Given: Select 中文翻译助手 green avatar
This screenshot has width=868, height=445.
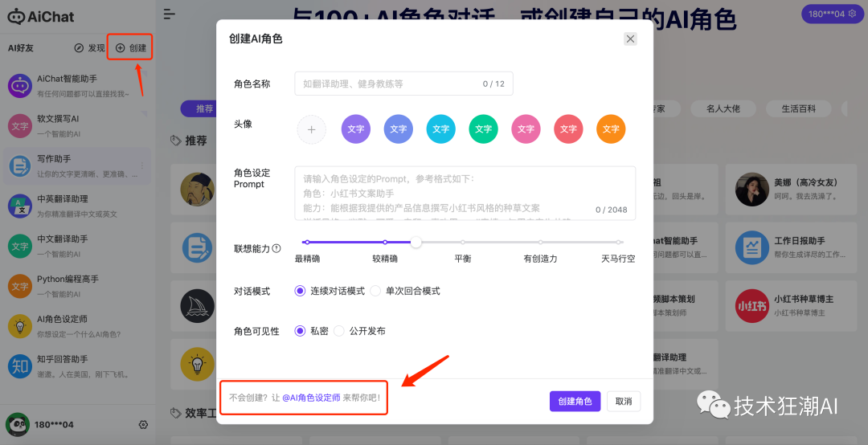Looking at the screenshot, I should [20, 247].
